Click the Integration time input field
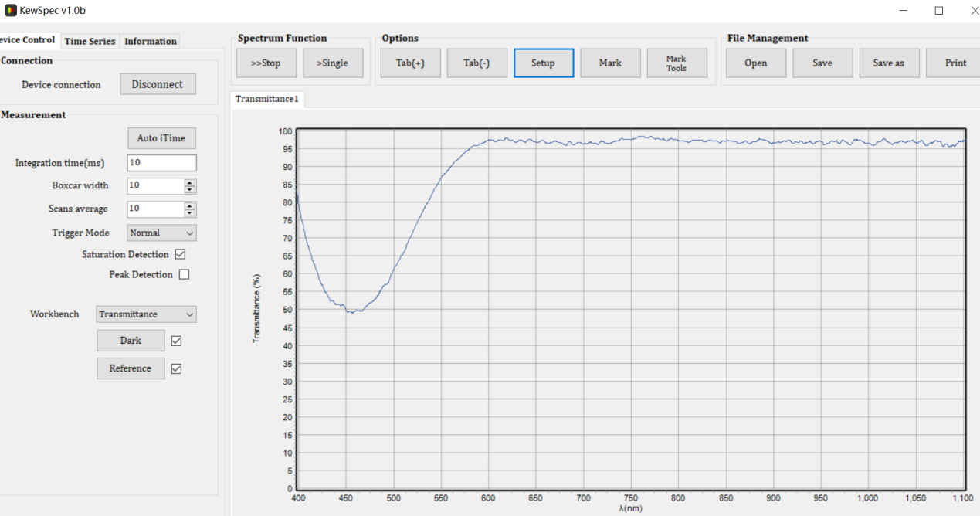Screen dimensions: 980x516 pyautogui.click(x=161, y=163)
